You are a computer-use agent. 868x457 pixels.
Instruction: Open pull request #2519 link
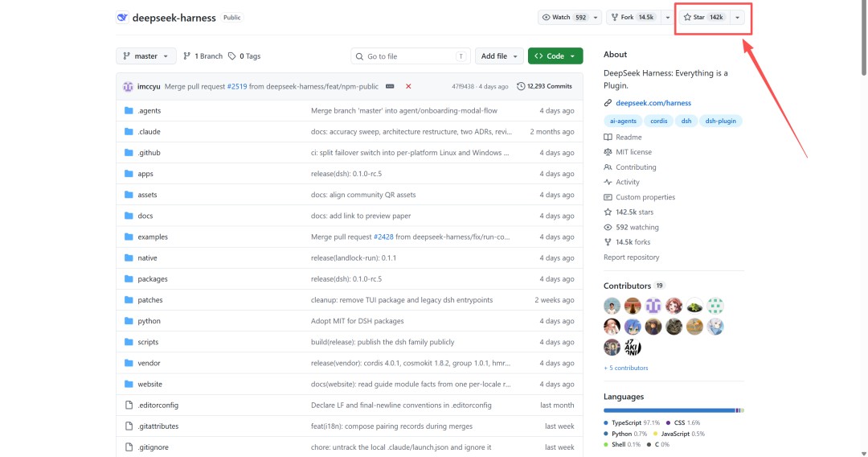[237, 86]
